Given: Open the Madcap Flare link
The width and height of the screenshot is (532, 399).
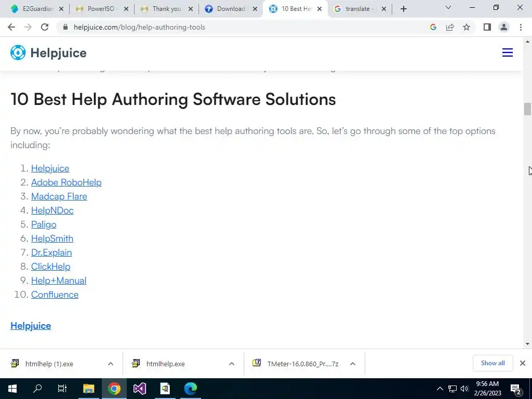Looking at the screenshot, I should click(x=59, y=196).
